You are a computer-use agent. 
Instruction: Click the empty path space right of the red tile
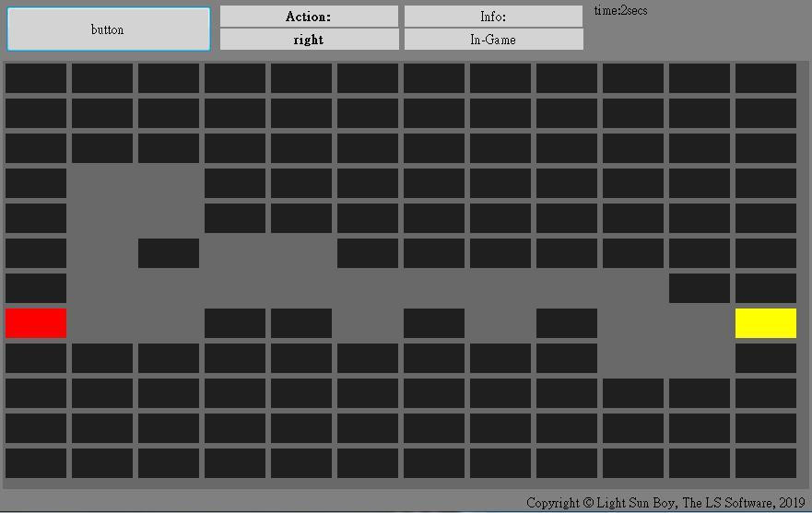pos(102,323)
